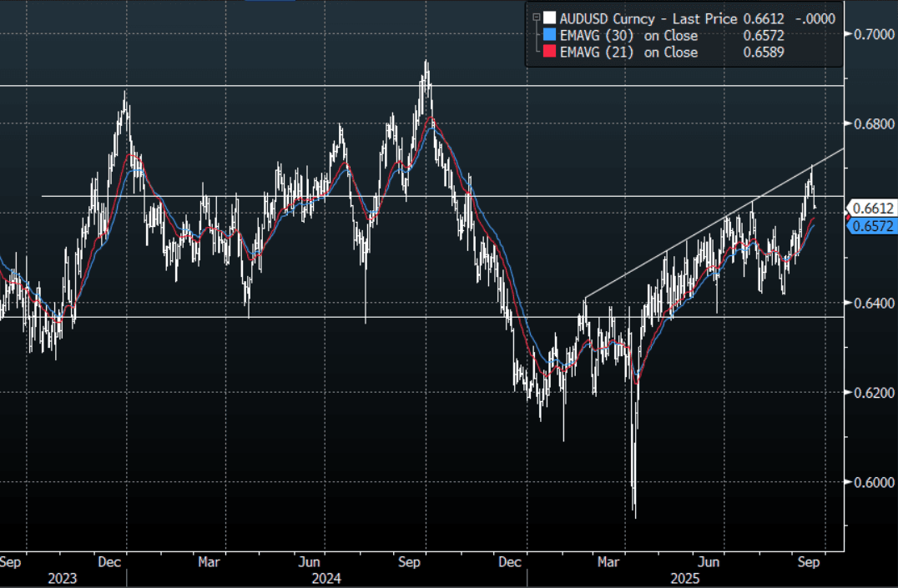Viewport: 898px width, 588px height.
Task: Select the rising diagonal trendline
Action: pos(709,225)
